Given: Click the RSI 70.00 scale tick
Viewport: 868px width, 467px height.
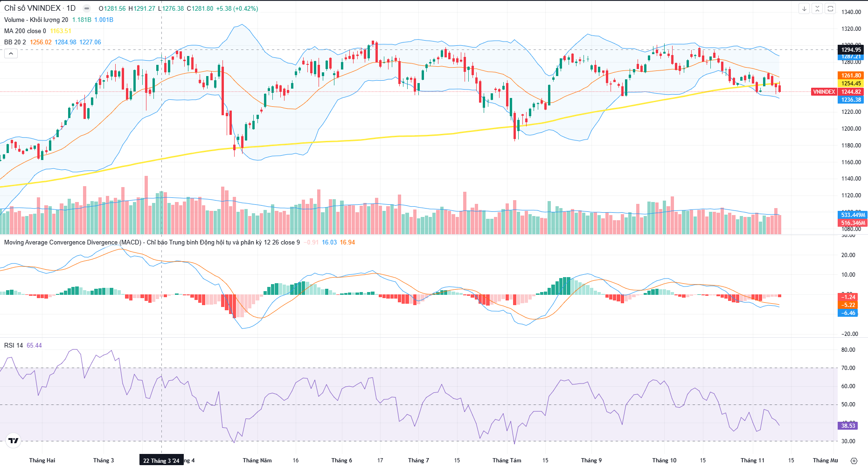Looking at the screenshot, I should click(848, 368).
